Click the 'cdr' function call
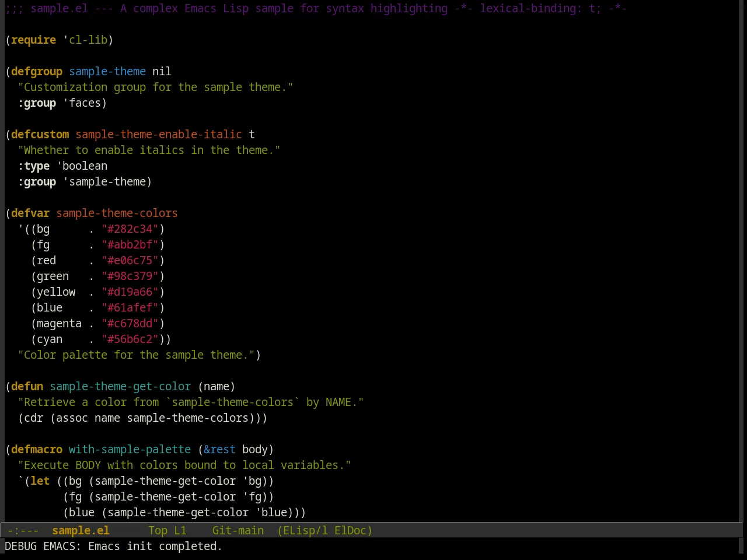This screenshot has height=560, width=747. tap(33, 418)
